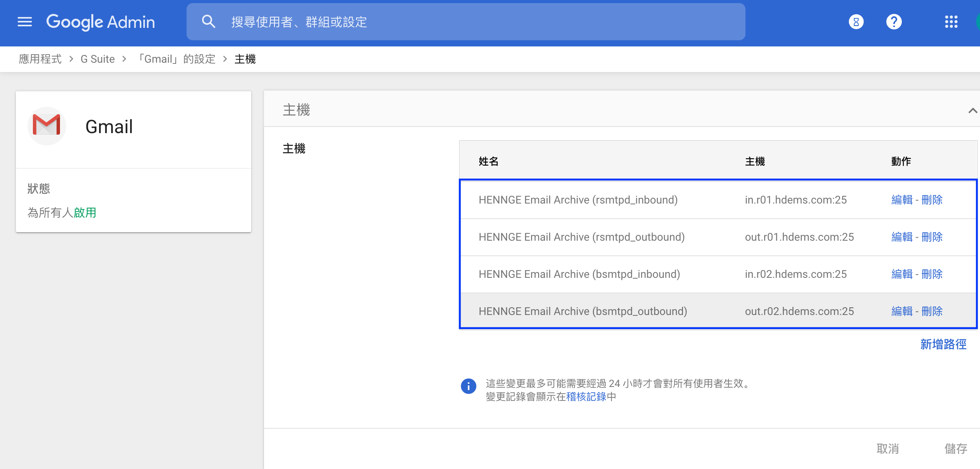This screenshot has height=469, width=980.
Task: Click the Google Admin logo
Action: (101, 22)
